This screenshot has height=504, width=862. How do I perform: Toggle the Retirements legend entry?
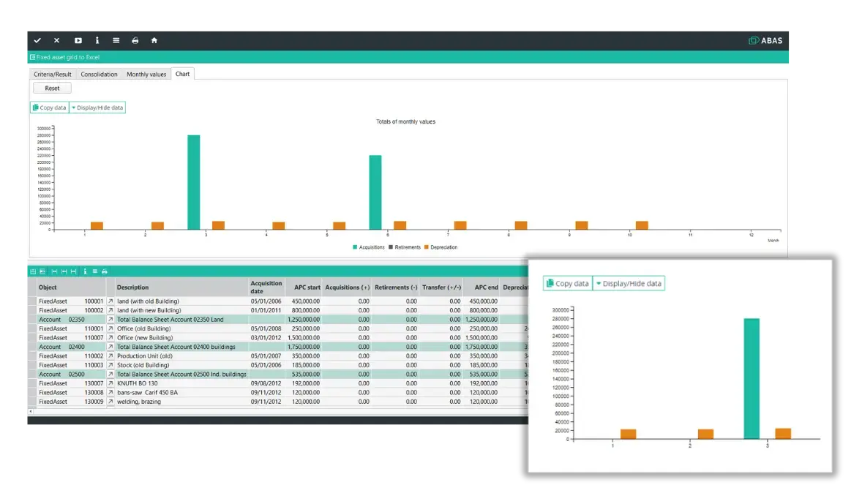tap(404, 247)
